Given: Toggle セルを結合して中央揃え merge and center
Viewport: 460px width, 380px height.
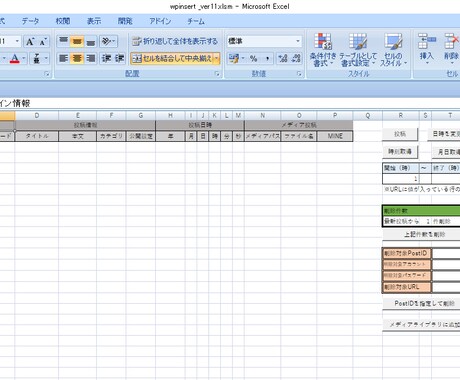Looking at the screenshot, I should coord(172,59).
